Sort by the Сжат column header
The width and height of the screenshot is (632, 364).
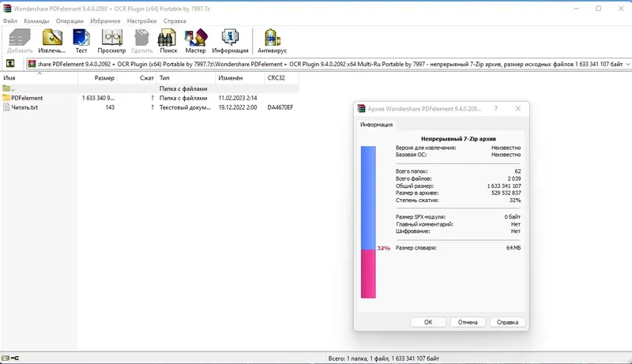pyautogui.click(x=137, y=77)
